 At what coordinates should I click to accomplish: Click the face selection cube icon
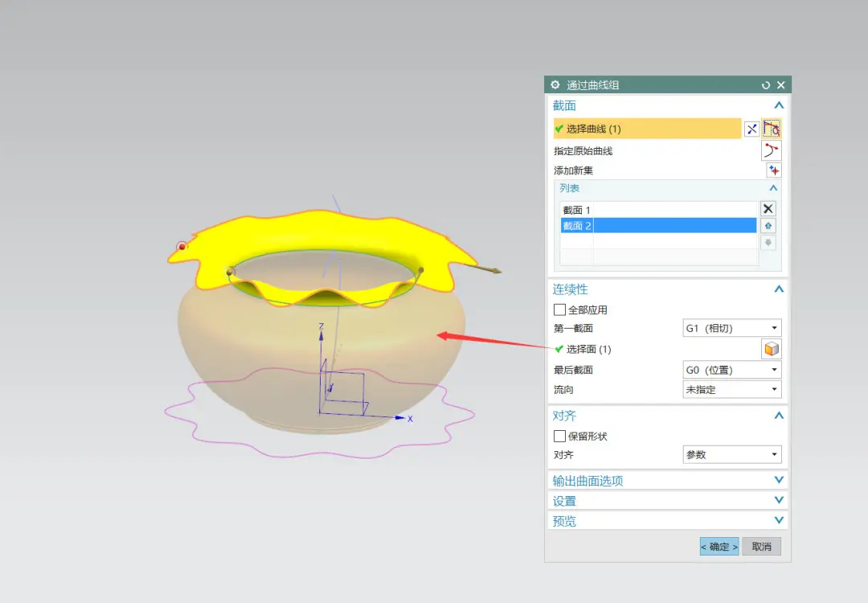point(771,349)
